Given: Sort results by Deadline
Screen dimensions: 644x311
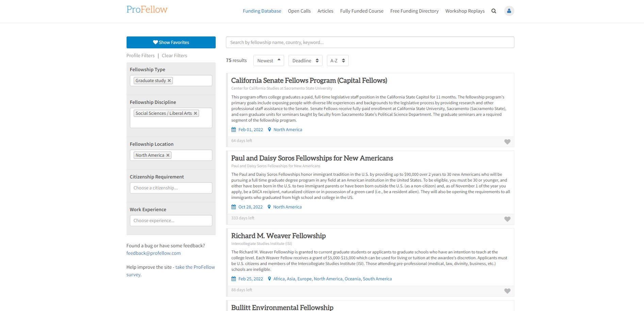Looking at the screenshot, I should (305, 61).
